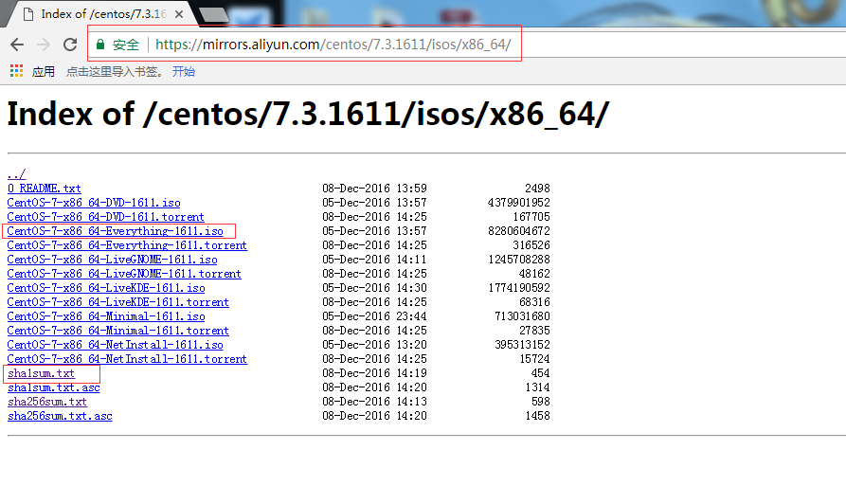This screenshot has width=846, height=504.
Task: Open CentOS-7-x86_64-Everything-1611.torrent link
Action: click(x=127, y=245)
